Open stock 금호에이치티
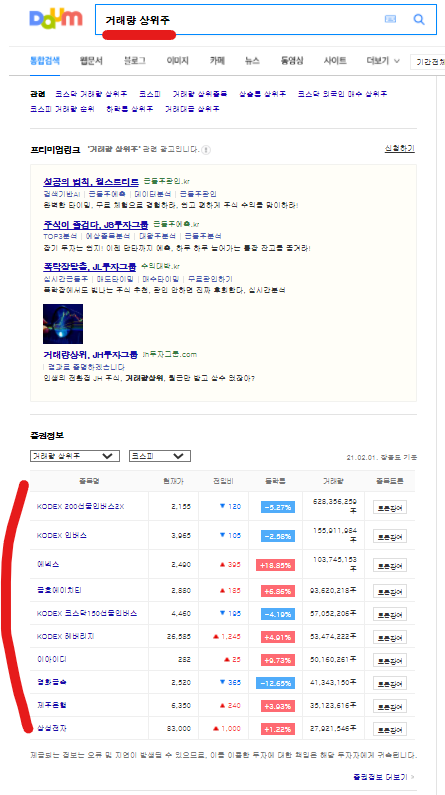Image resolution: width=445 pixels, height=795 pixels. click(59, 590)
